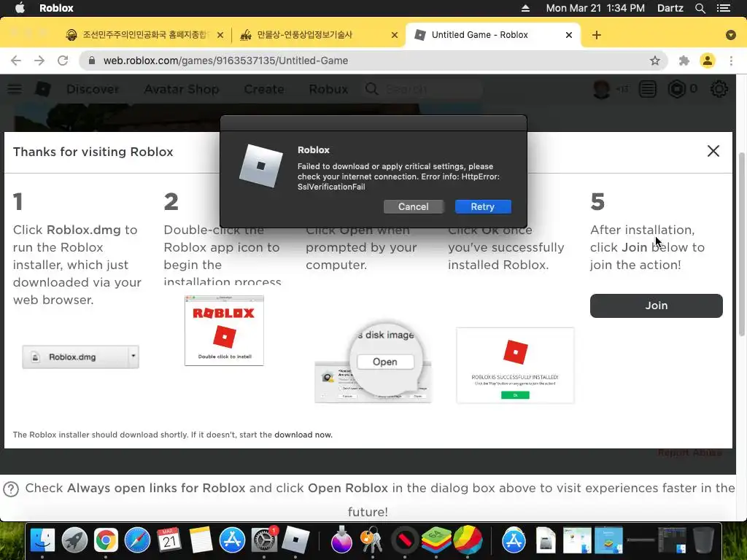Screen dimensions: 747x560
Task: Click the date and time in menu bar
Action: tap(595, 8)
